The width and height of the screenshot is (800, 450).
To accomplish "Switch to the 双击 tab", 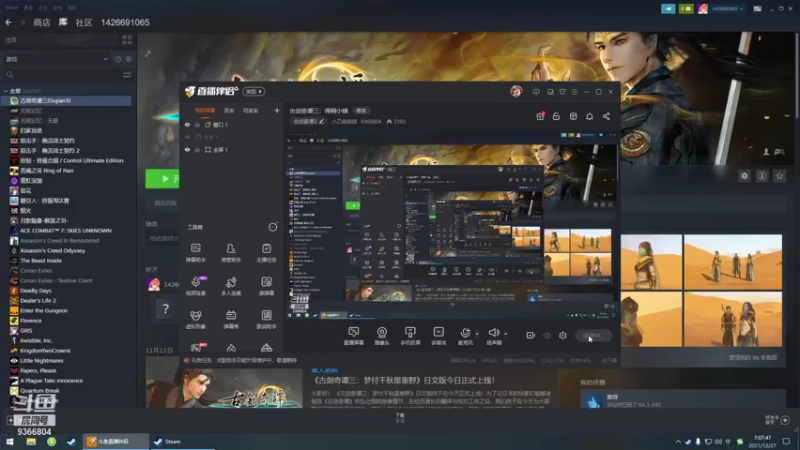I will pos(229,111).
